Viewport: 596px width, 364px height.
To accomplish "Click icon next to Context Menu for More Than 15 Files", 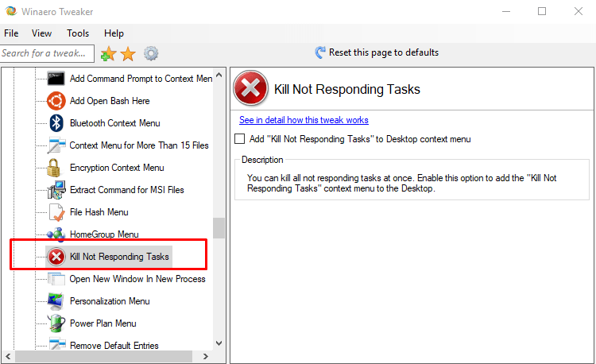I will [x=56, y=145].
